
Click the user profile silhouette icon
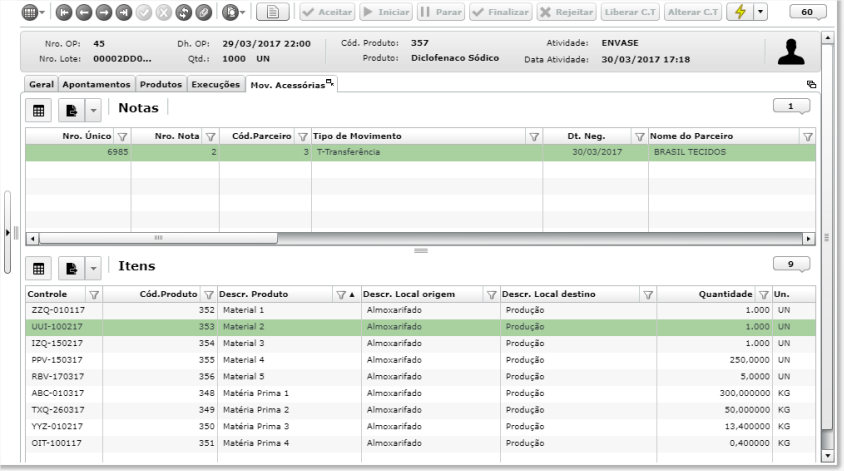pyautogui.click(x=791, y=52)
